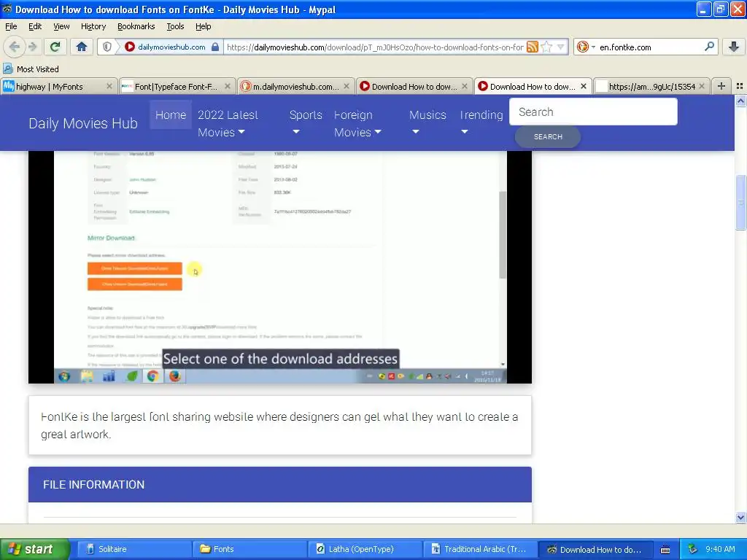This screenshot has width=747, height=560.
Task: Open the History menu
Action: (93, 26)
